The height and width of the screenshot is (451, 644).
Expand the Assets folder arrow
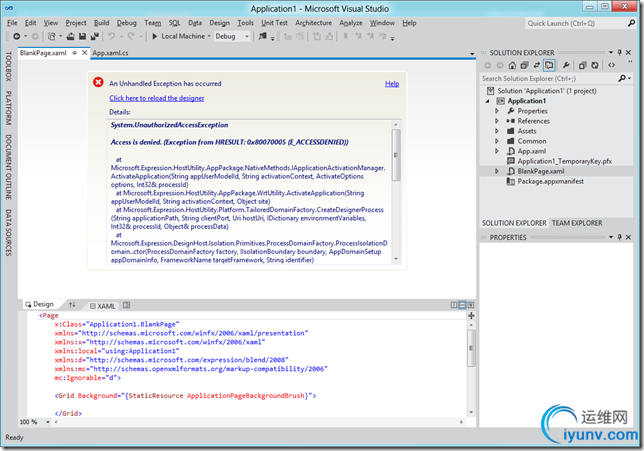[497, 131]
